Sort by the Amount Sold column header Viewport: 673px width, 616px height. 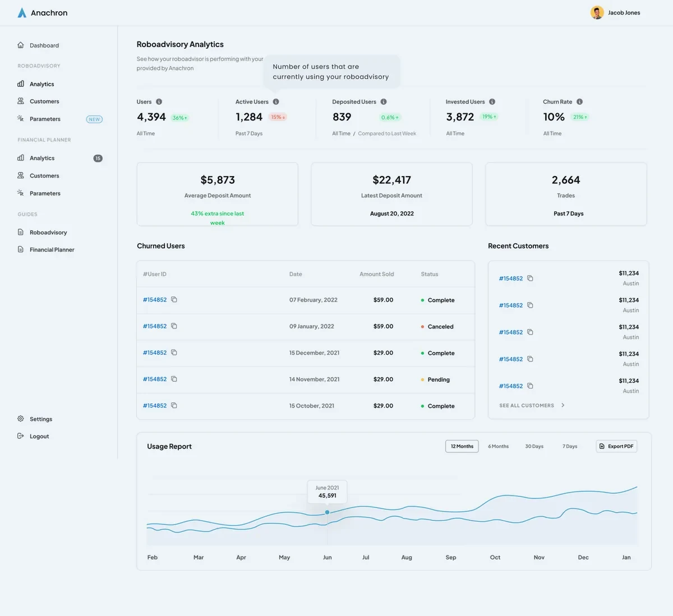click(377, 274)
